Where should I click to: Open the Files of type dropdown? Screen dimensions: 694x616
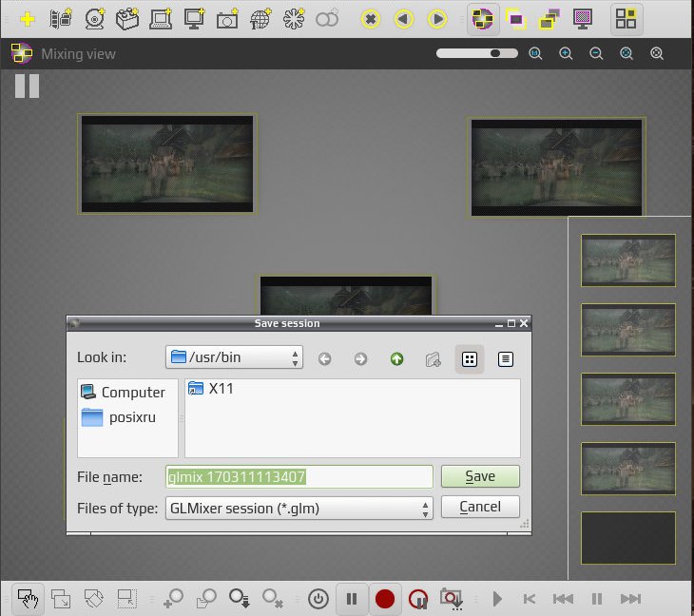pos(299,508)
